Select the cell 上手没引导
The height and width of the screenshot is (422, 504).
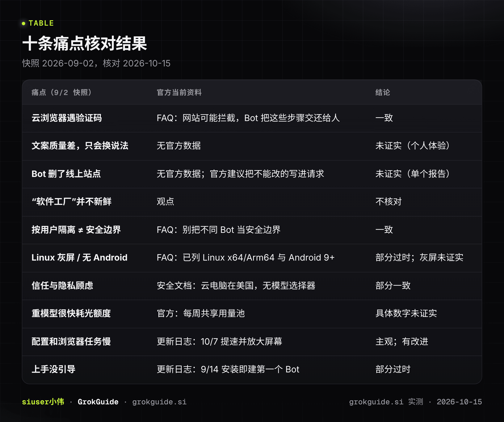coord(53,369)
